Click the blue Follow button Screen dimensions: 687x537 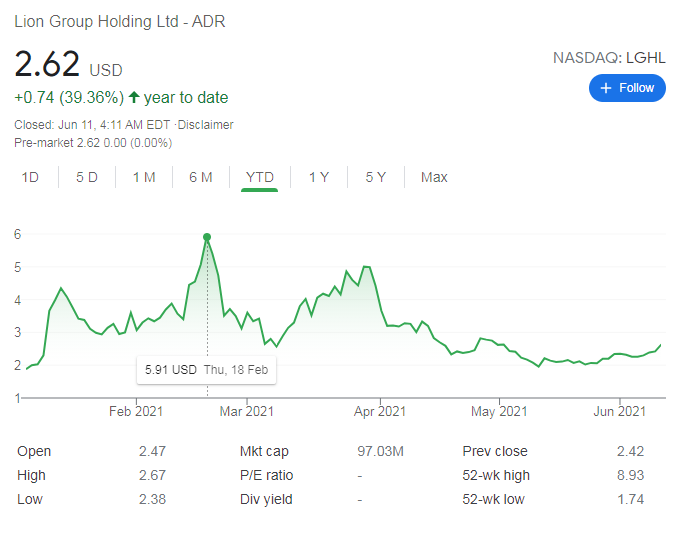click(x=627, y=88)
